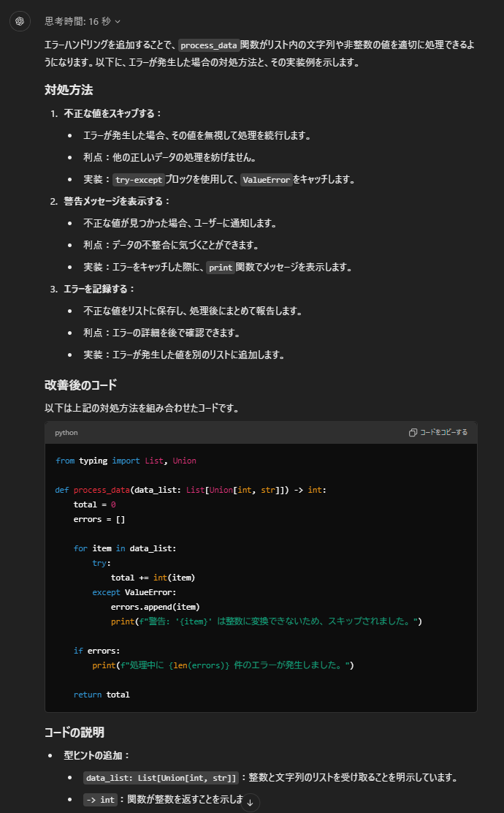Image resolution: width=504 pixels, height=813 pixels.
Task: Expand the 思考時間 chevron arrow
Action: 118,22
